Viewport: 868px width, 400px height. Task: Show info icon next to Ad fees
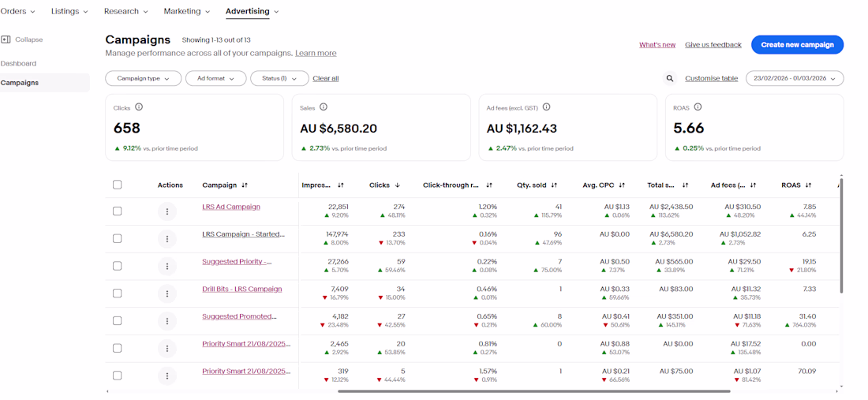pos(546,107)
